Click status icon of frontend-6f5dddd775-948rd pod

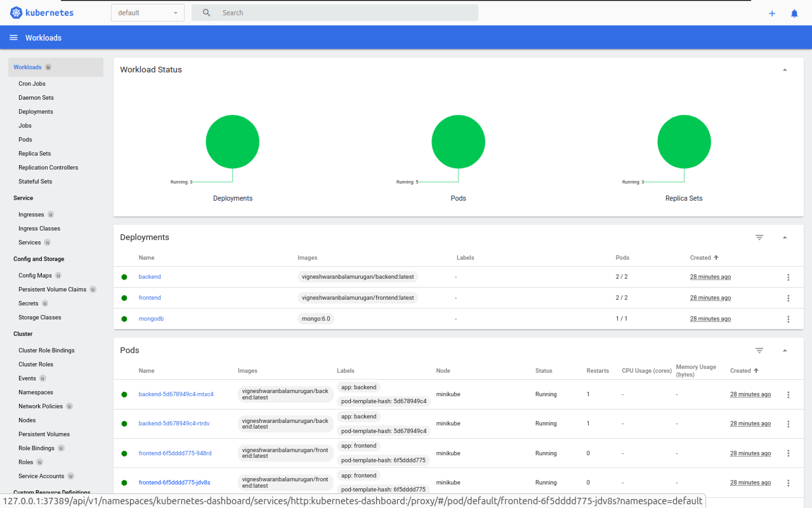tap(124, 454)
